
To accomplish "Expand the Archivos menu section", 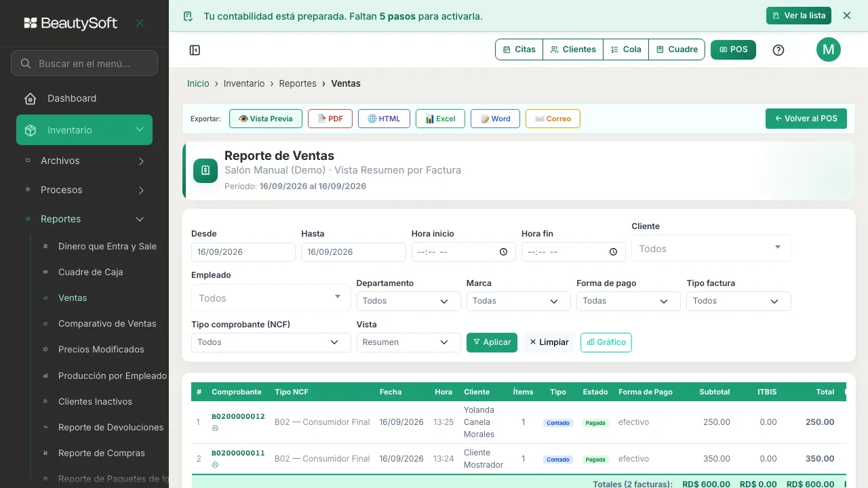I will (x=84, y=161).
